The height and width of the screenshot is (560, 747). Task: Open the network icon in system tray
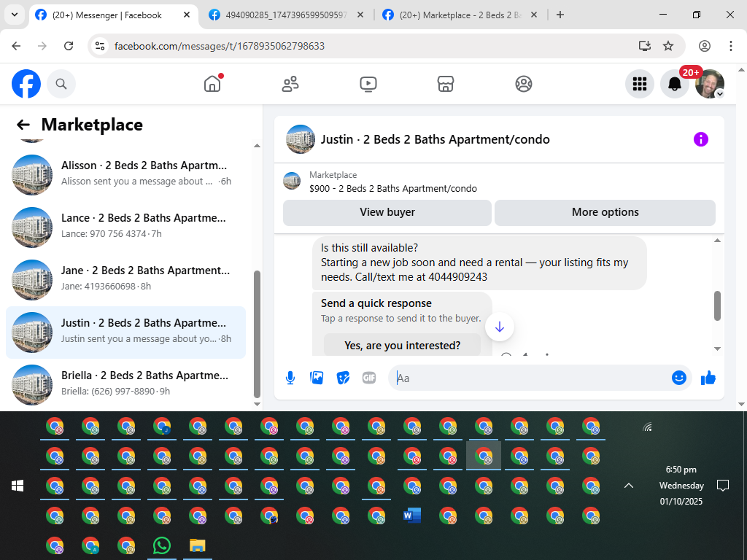click(647, 427)
